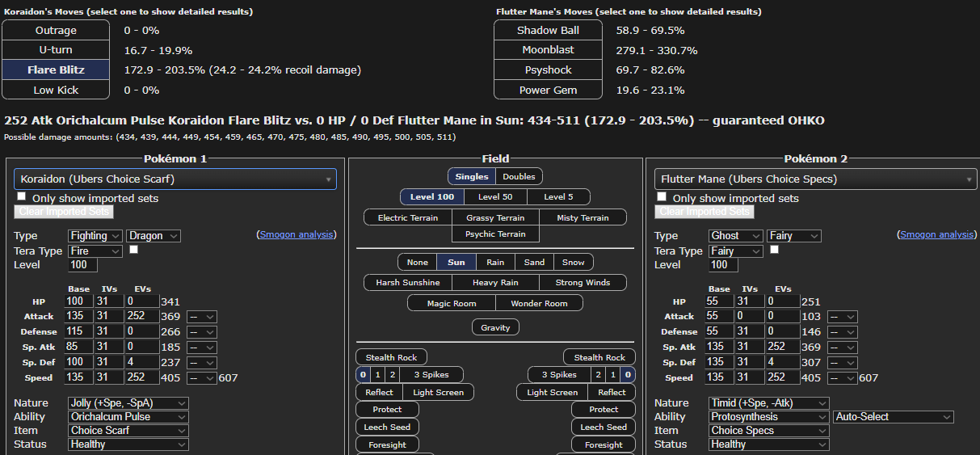Open Koraidon's Smogon analysis link
Image resolution: width=980 pixels, height=455 pixels.
pyautogui.click(x=296, y=234)
